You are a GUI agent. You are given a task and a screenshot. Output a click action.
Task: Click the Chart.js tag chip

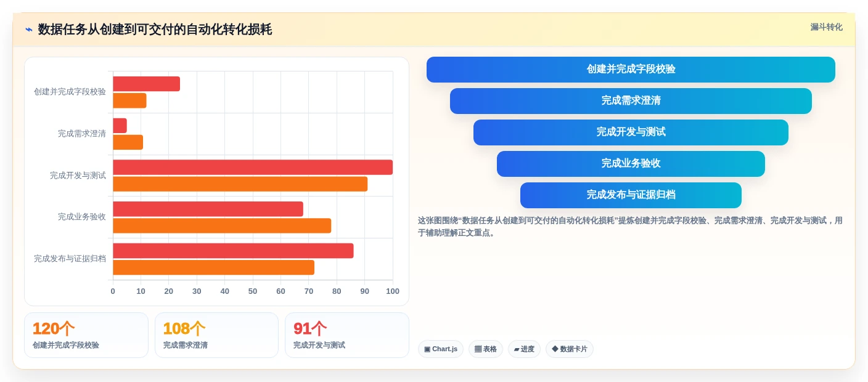tap(441, 349)
